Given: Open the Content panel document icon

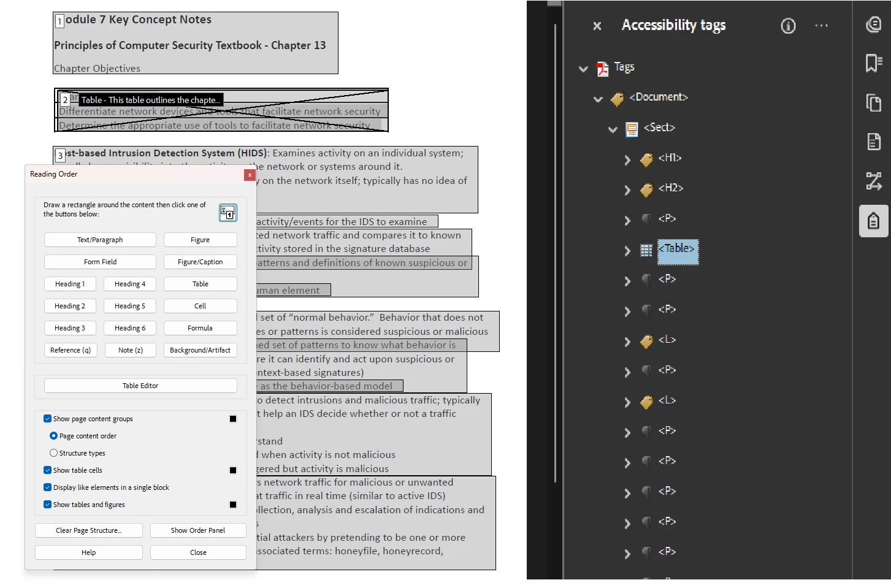Looking at the screenshot, I should 873,142.
